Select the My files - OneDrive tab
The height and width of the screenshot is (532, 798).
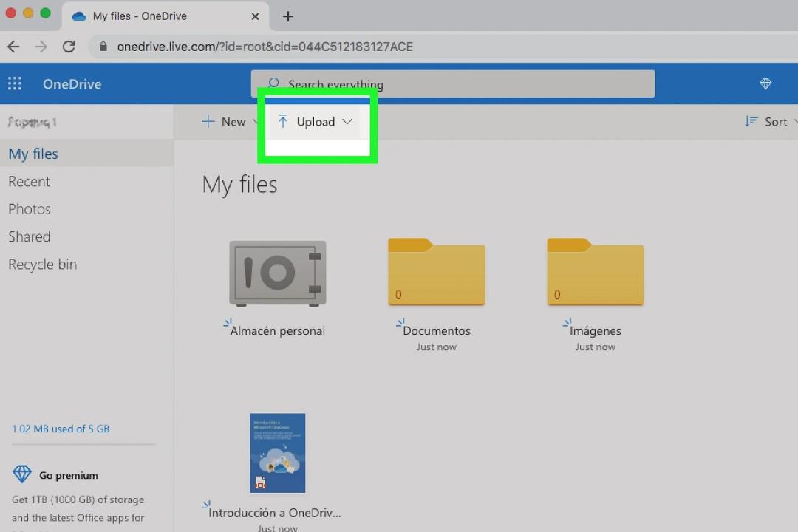166,16
